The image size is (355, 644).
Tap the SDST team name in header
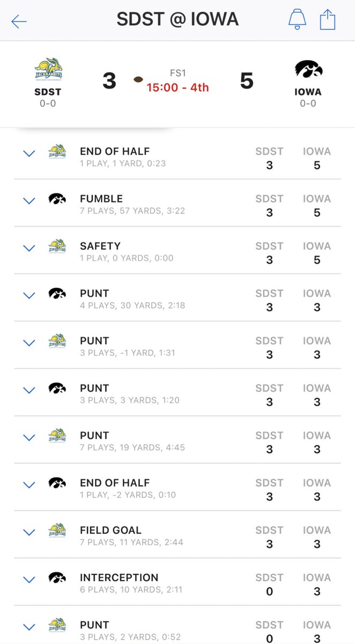pos(47,92)
